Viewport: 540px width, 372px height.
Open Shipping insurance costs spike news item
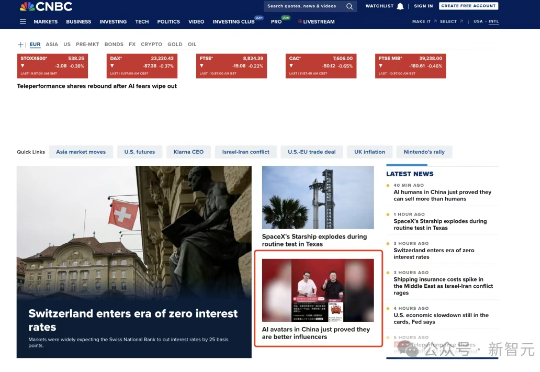(443, 286)
